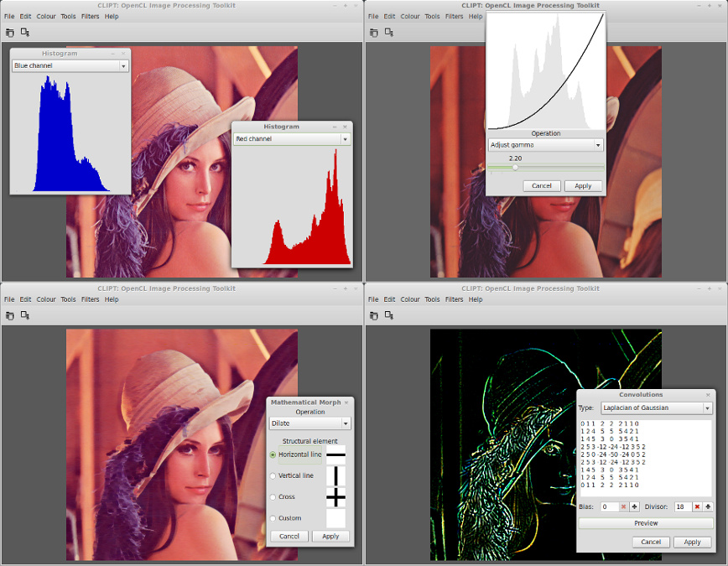Click the red X button beside Bias
This screenshot has width=728, height=566.
[623, 506]
